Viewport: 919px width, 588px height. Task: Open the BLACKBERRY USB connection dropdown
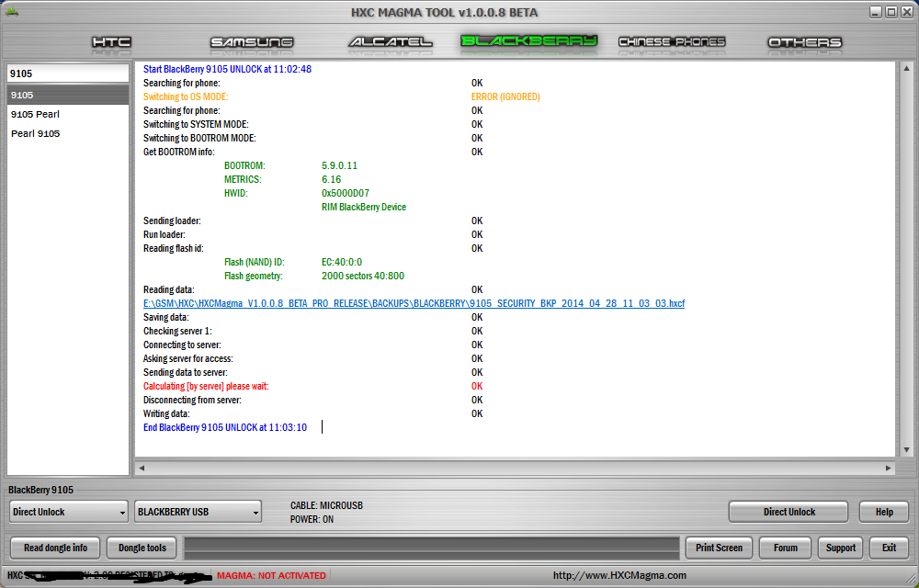point(199,512)
